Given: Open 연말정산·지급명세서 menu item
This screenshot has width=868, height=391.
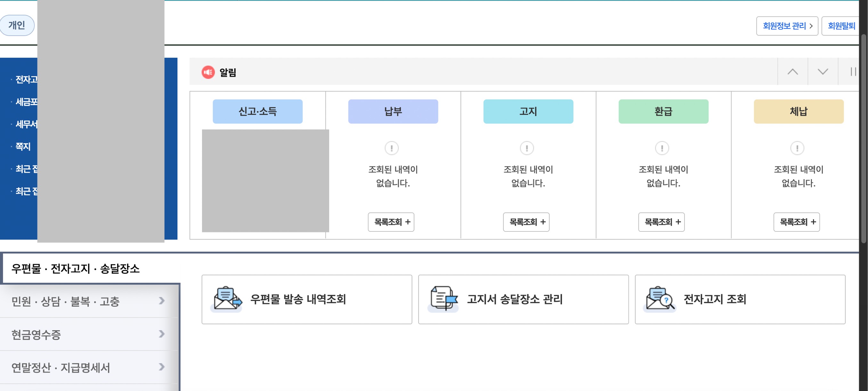Looking at the screenshot, I should [x=61, y=367].
